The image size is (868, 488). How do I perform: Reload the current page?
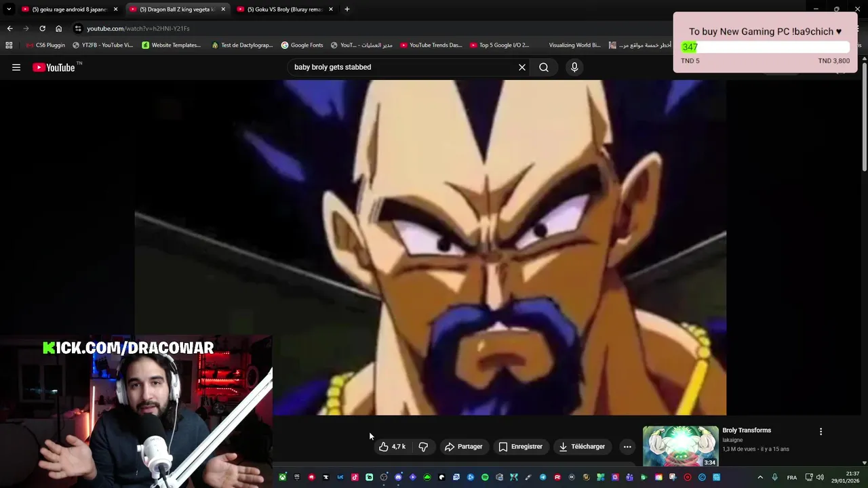point(42,28)
